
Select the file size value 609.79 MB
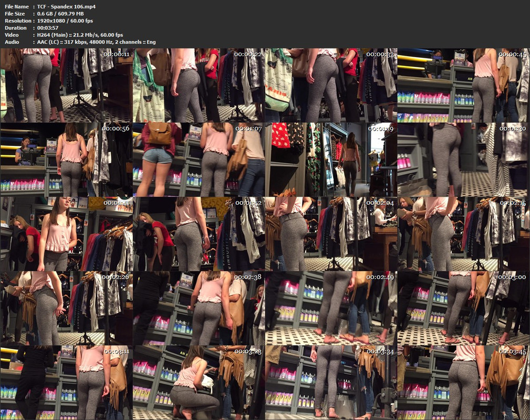coord(70,14)
